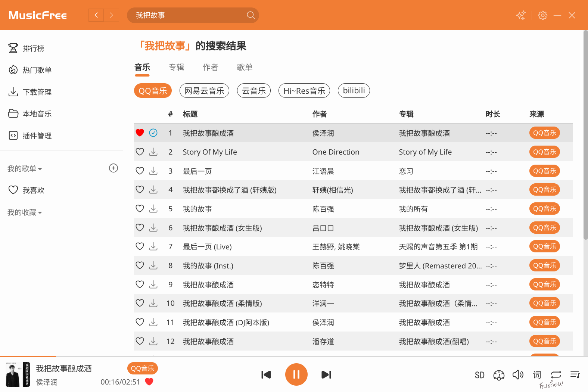
Task: Open the play queue list
Action: point(575,374)
